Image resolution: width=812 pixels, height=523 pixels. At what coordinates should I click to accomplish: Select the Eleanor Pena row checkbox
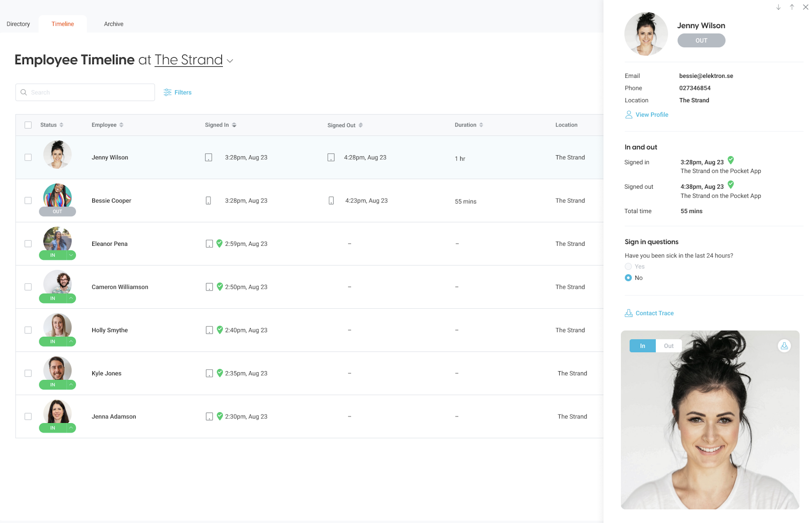[28, 244]
